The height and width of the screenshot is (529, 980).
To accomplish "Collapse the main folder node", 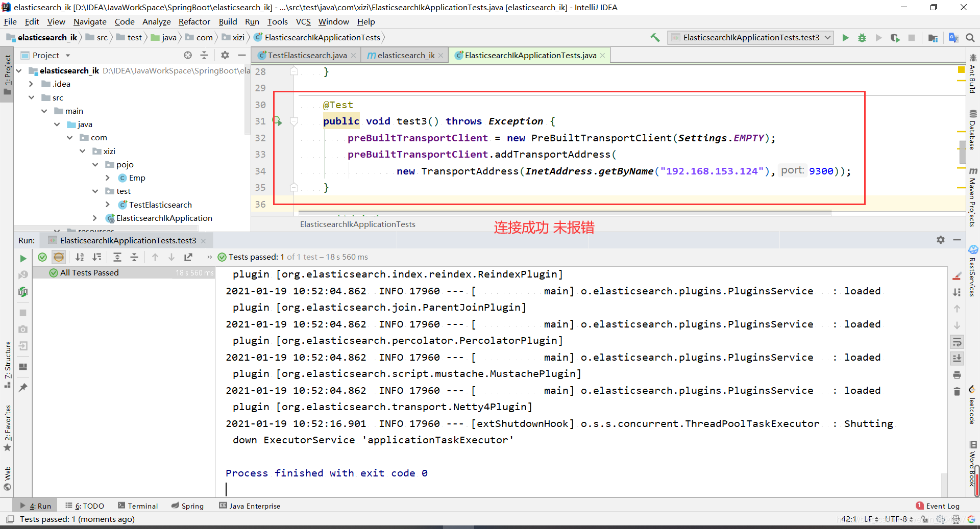I will click(44, 111).
